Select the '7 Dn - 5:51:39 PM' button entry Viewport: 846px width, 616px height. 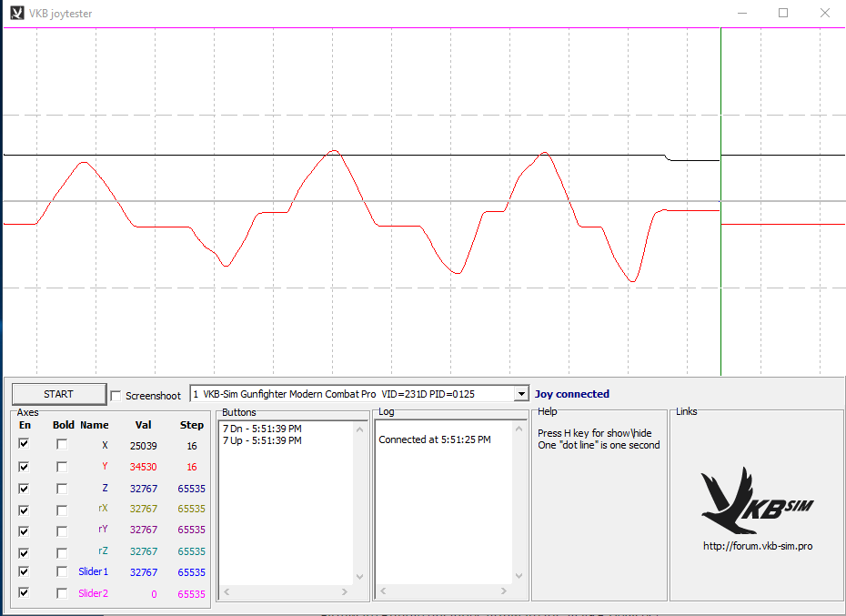coord(262,429)
